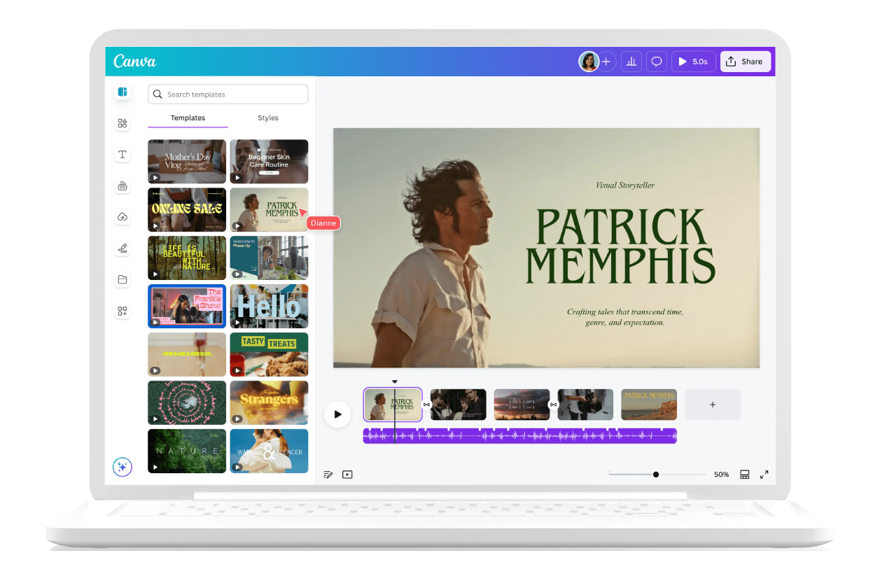Screen dimensions: 894x588
Task: Open Magic assistant sparkle icon
Action: 123,467
